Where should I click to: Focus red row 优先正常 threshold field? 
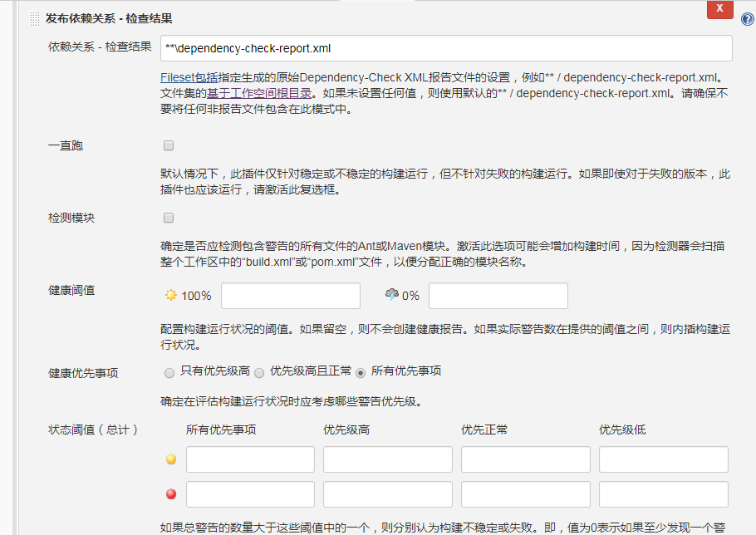pyautogui.click(x=526, y=494)
